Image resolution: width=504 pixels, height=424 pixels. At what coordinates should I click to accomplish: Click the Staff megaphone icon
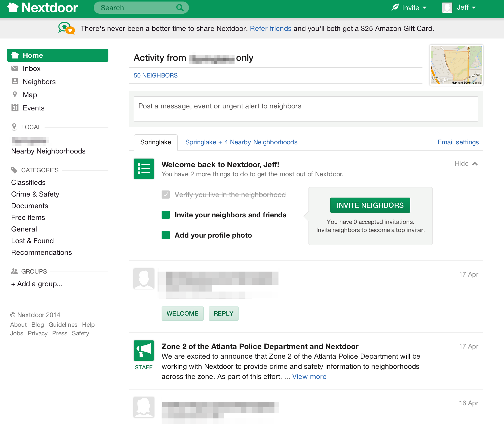(144, 351)
